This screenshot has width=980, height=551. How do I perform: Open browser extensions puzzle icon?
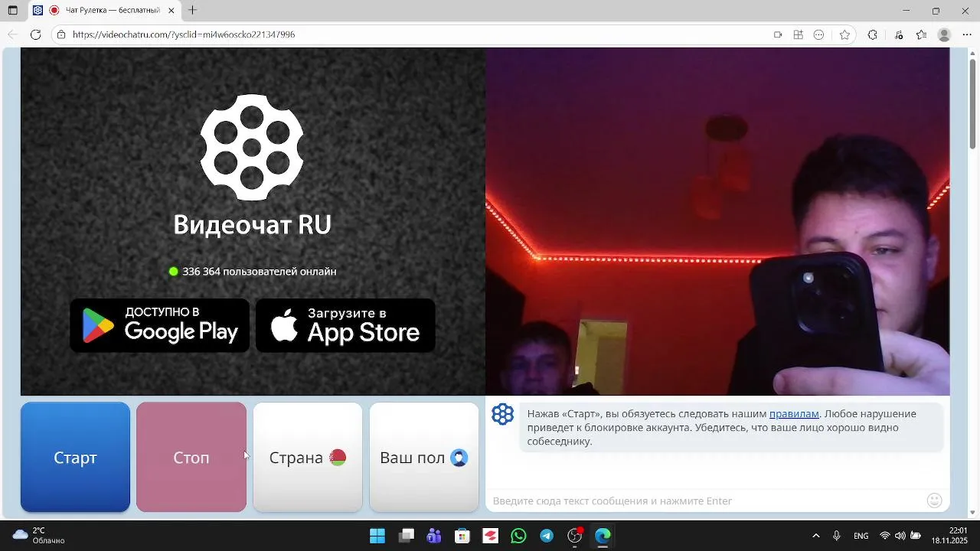[872, 34]
